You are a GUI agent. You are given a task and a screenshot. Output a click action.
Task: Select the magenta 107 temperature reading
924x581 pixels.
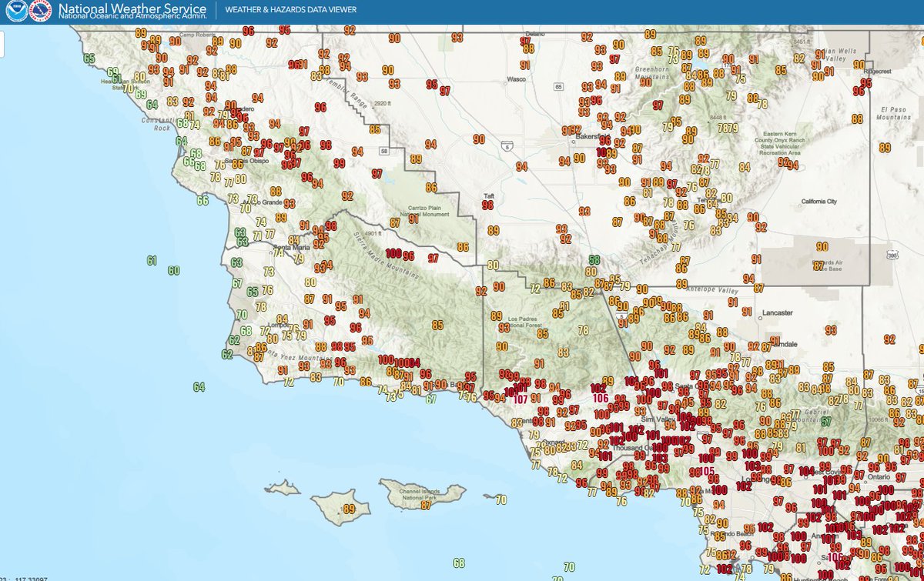521,399
